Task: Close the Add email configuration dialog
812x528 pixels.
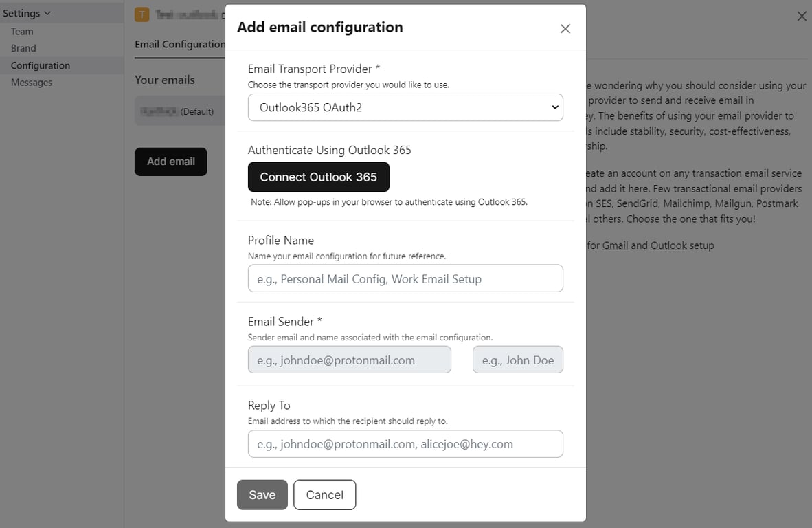Action: coord(565,28)
